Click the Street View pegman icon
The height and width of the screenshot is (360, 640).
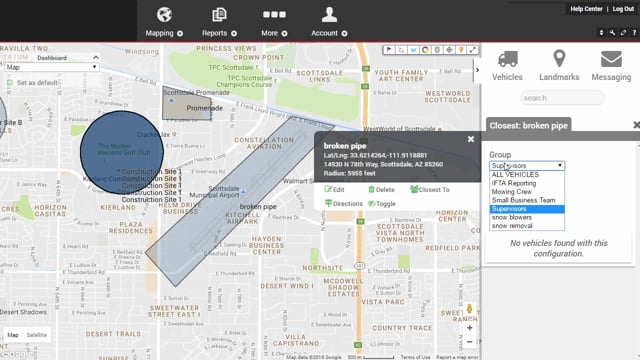[x=469, y=309]
